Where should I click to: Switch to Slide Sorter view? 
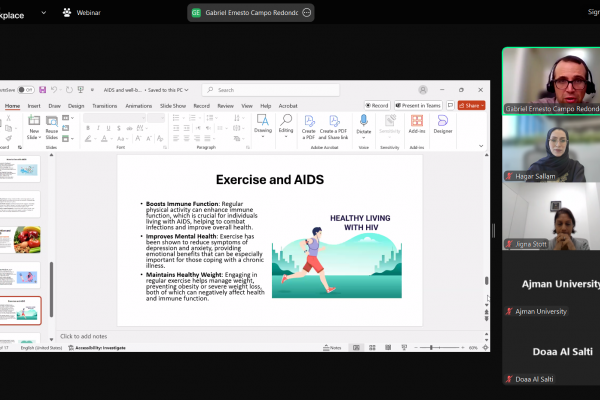(x=372, y=348)
